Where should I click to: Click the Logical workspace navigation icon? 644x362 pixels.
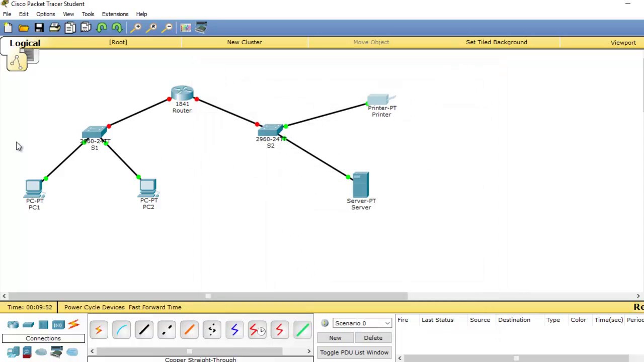[17, 62]
